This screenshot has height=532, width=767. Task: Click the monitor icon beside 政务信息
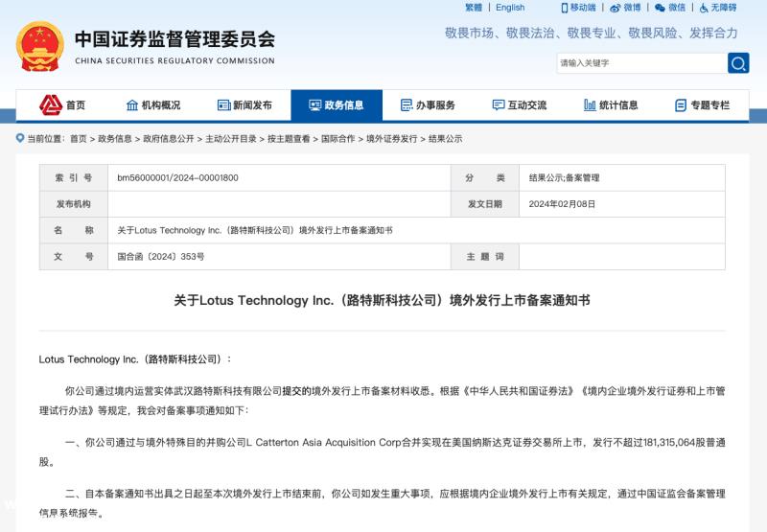click(315, 105)
